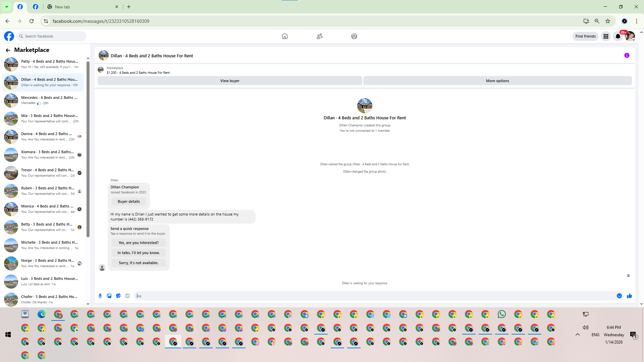Click the Buyer details button
644x362 pixels.
coord(128,201)
